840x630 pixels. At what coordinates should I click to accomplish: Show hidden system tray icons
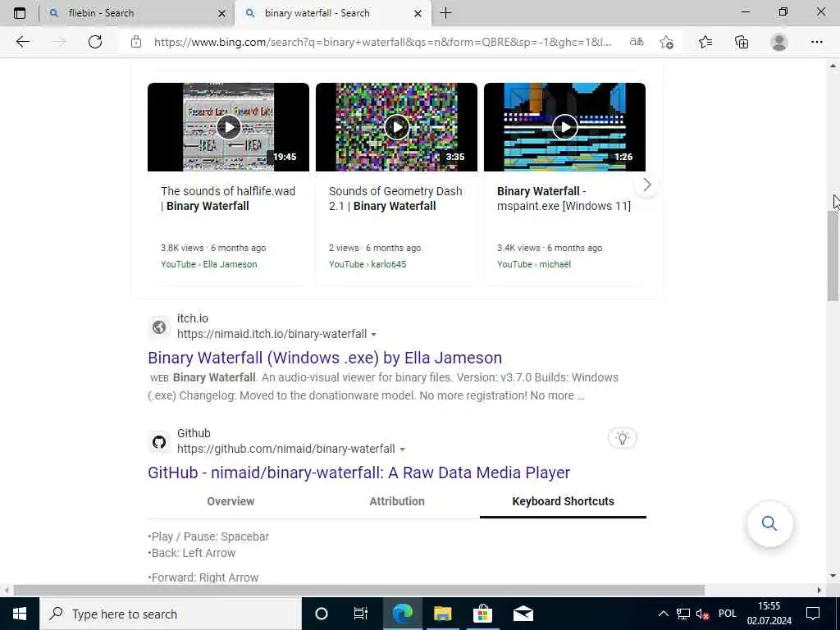(x=663, y=614)
